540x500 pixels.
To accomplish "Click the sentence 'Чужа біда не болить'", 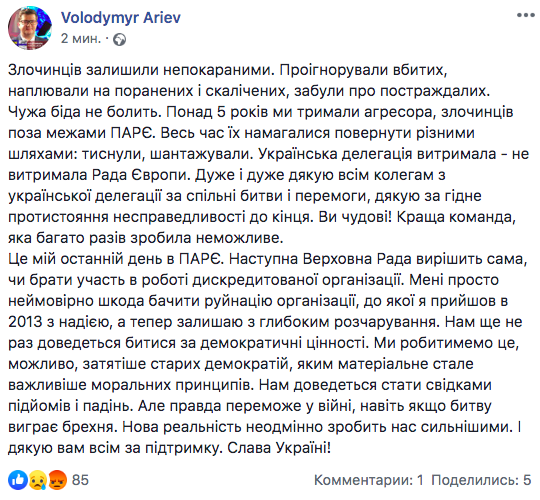I will pyautogui.click(x=85, y=112).
